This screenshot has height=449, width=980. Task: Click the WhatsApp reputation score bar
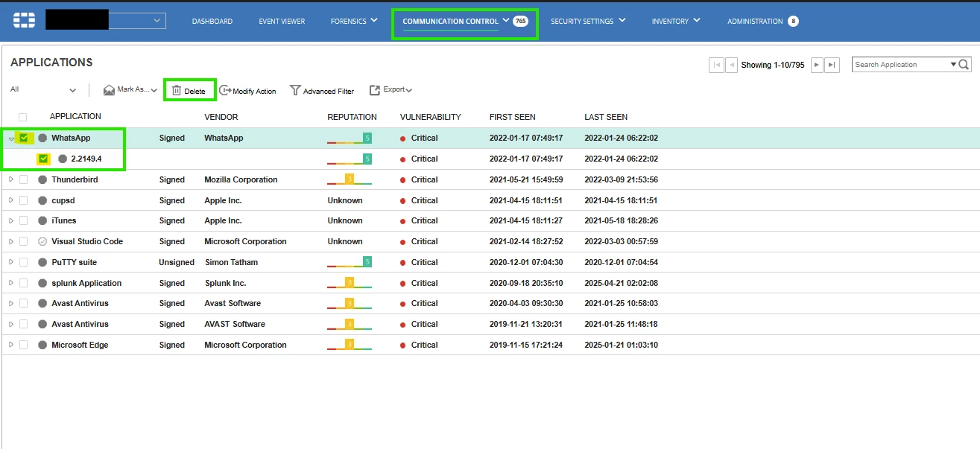350,138
